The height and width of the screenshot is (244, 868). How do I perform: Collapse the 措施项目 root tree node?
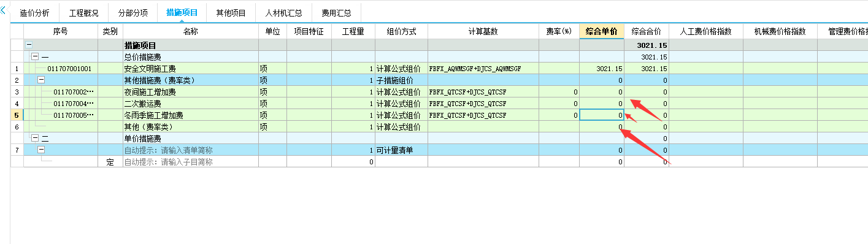(28, 45)
